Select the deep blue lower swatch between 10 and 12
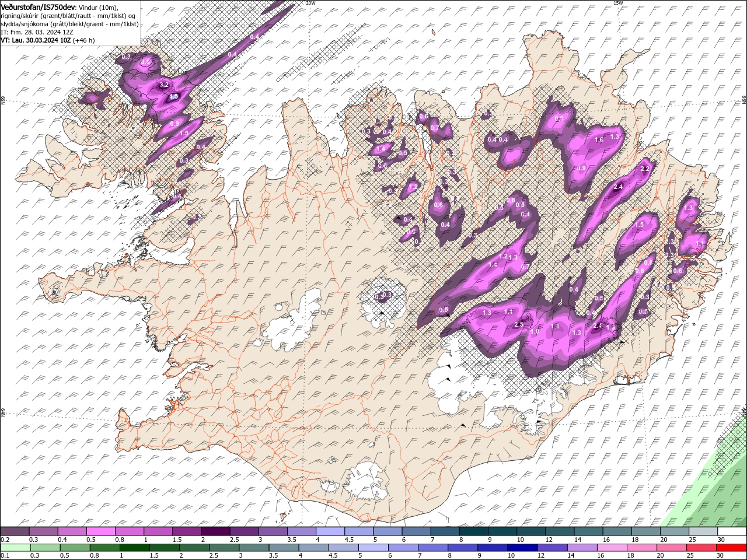This screenshot has width=747, height=560. [522, 548]
